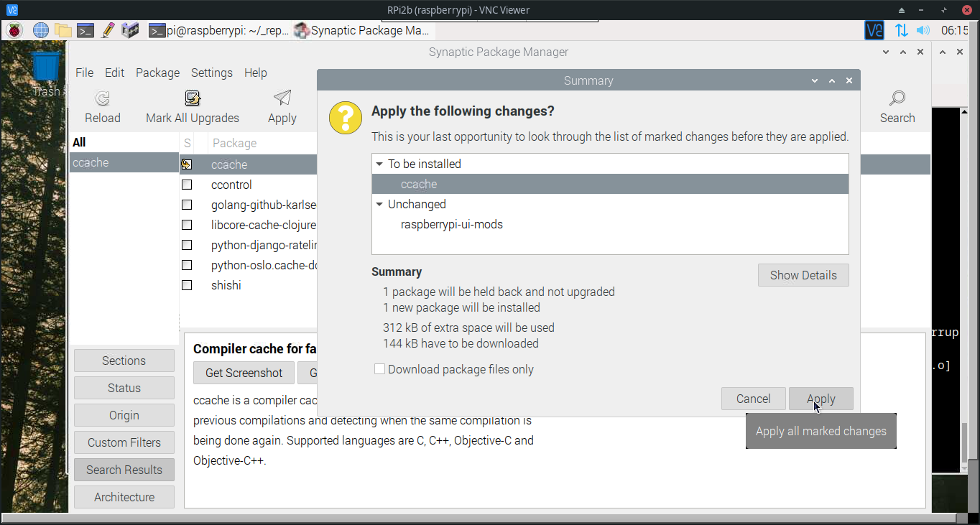The height and width of the screenshot is (525, 980).
Task: Mark the golang-github-karlse package checkbox
Action: pyautogui.click(x=187, y=205)
